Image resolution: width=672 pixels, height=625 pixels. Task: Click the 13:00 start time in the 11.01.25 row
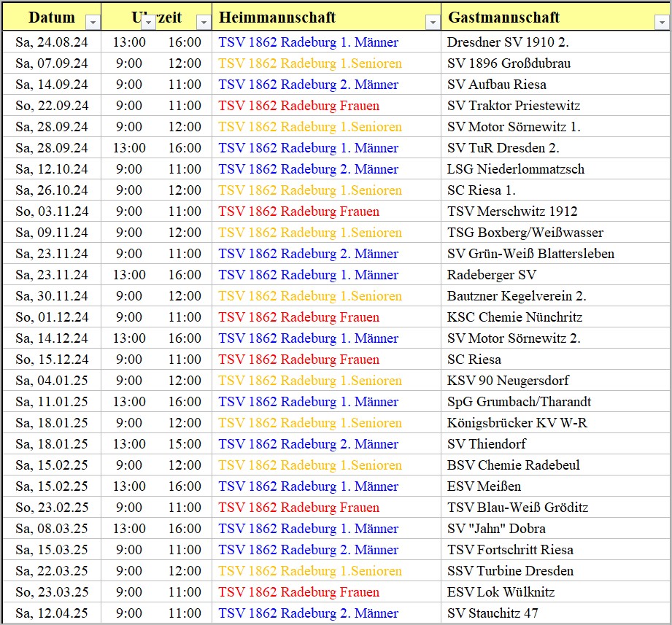129,401
